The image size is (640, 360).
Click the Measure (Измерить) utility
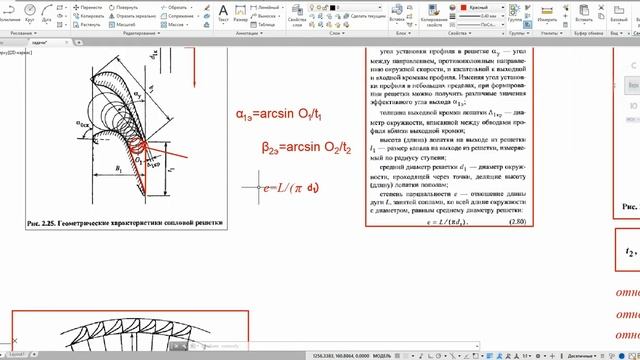click(x=547, y=13)
